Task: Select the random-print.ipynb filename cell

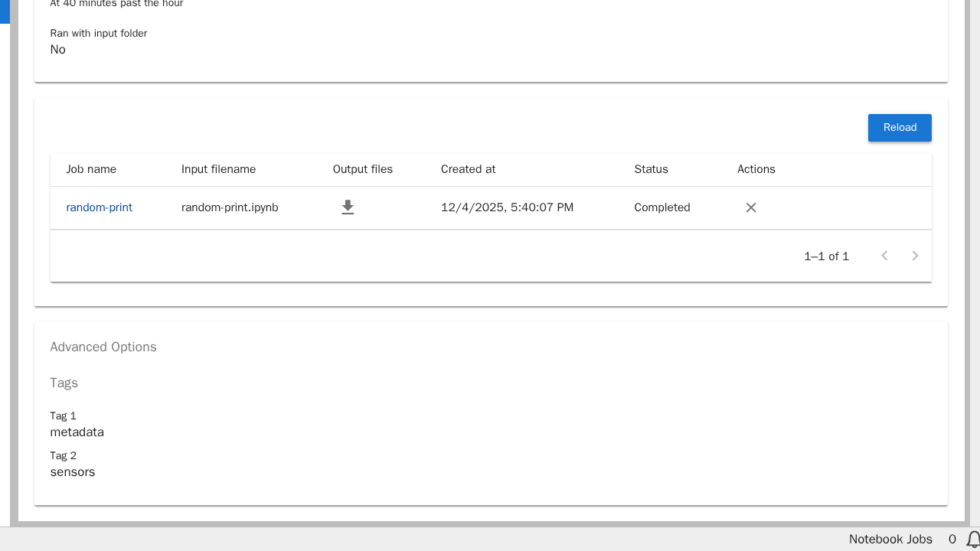Action: tap(230, 207)
